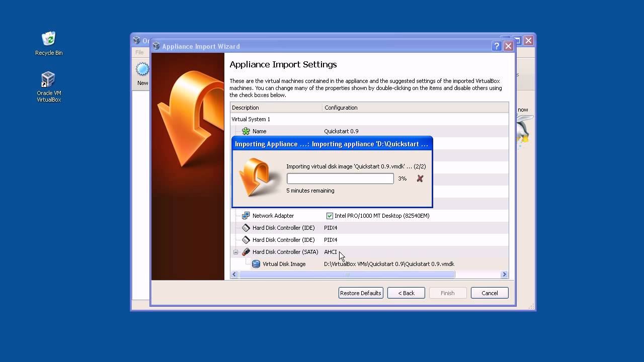The width and height of the screenshot is (644, 362).
Task: Click the AHCI configuration value
Action: click(x=331, y=252)
